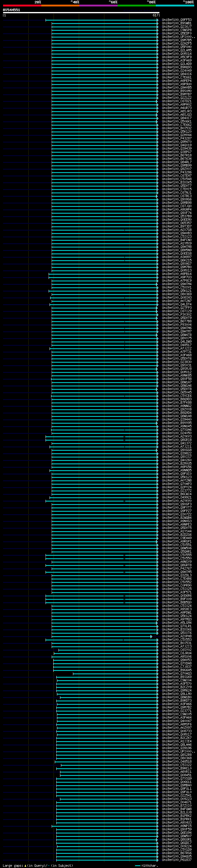Open hit UniRef100_Q2I6J7
Image resolution: width=197 pixels, height=868 pixels.
(177, 26)
